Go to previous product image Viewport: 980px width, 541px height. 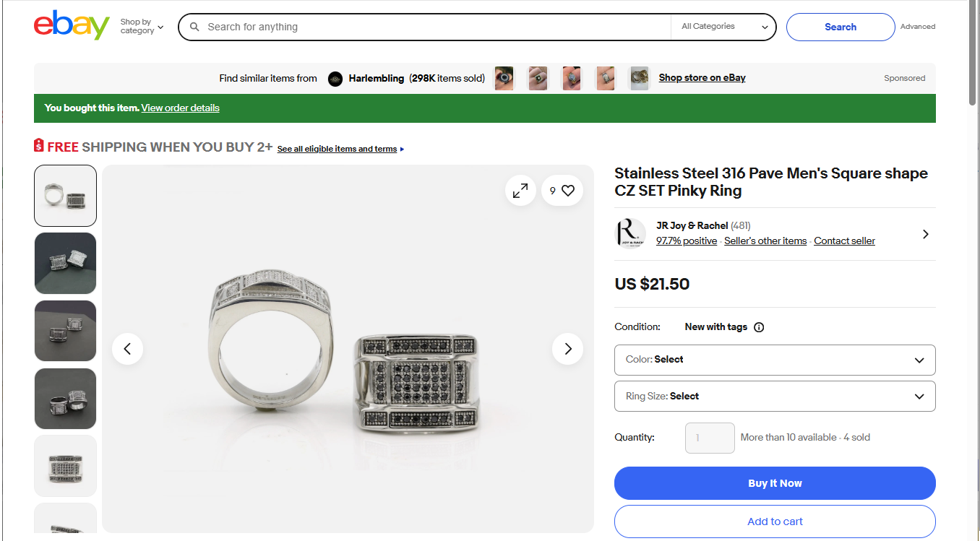click(127, 349)
